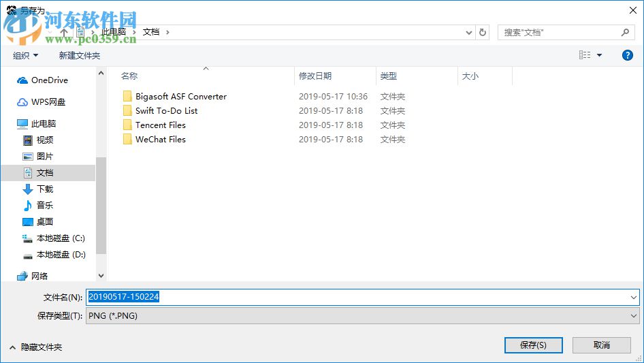Click the 视频 film icon
This screenshot has width=644, height=363.
(x=27, y=140)
